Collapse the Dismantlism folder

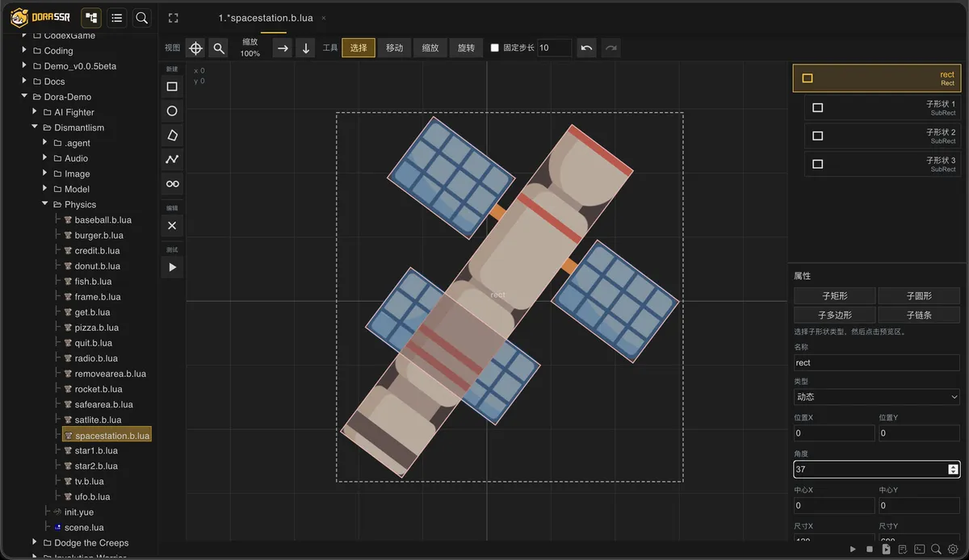(35, 127)
